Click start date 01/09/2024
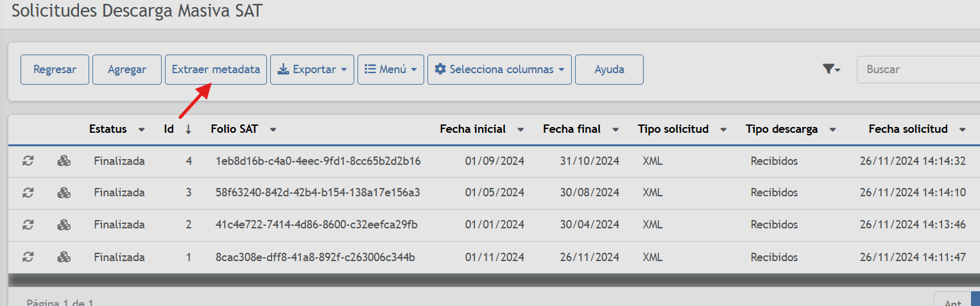Viewport: 980px width, 306px height. pos(495,161)
